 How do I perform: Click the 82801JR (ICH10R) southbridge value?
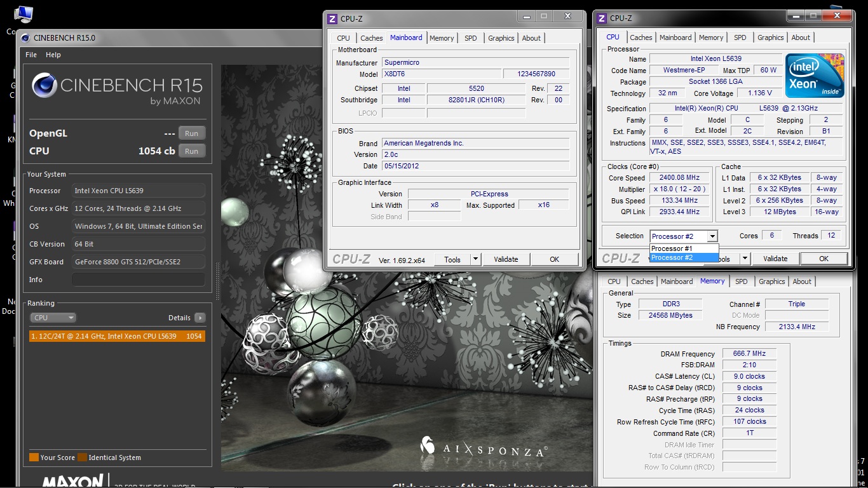point(477,100)
